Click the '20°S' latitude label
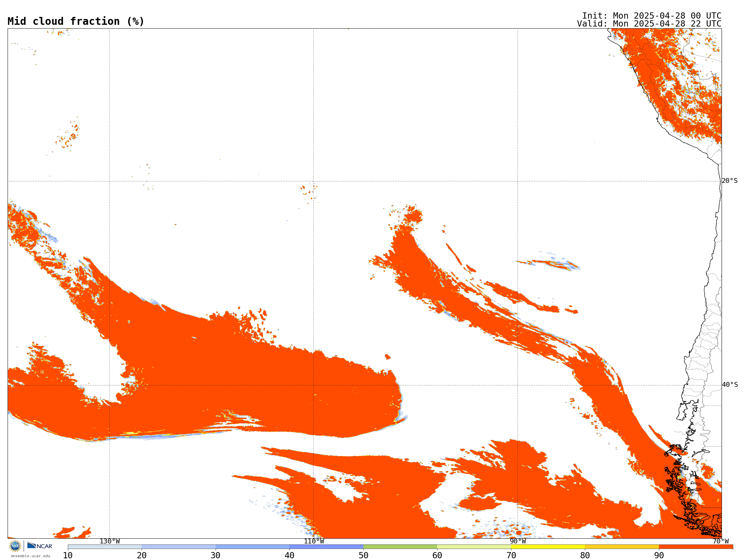Image resolution: width=744 pixels, height=560 pixels. click(x=730, y=181)
